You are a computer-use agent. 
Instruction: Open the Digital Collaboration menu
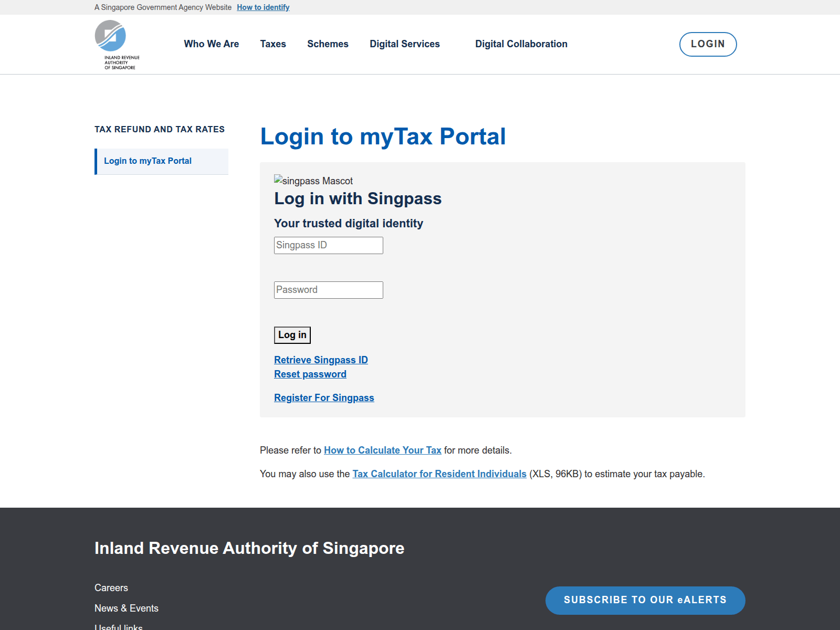pyautogui.click(x=521, y=44)
